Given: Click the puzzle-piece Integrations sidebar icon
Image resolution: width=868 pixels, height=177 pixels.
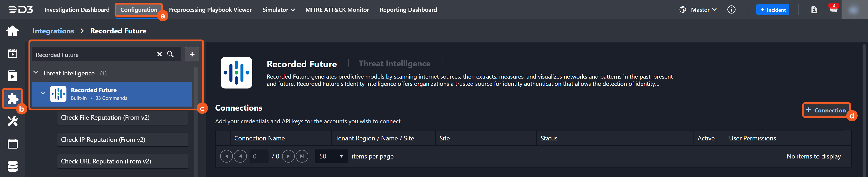Looking at the screenshot, I should coord(12,99).
